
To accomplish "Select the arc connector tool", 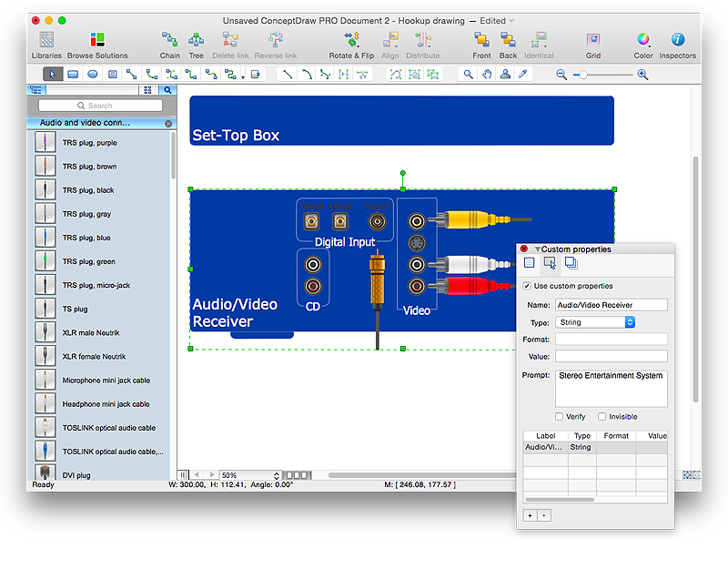I will click(152, 75).
